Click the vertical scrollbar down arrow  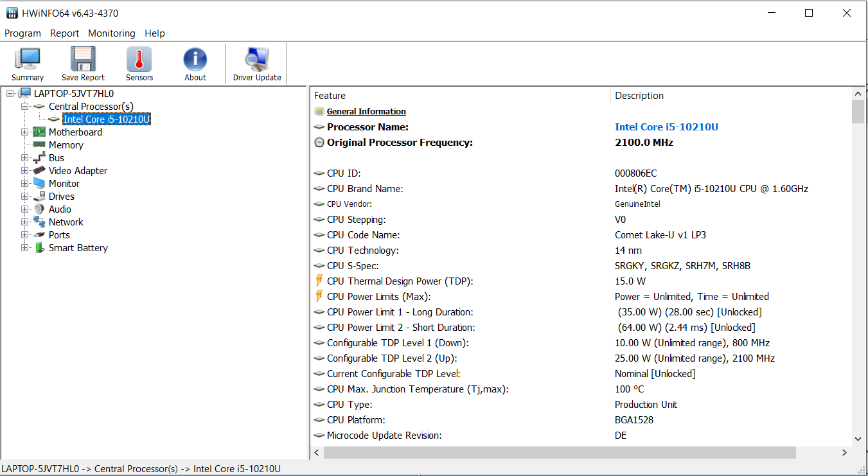[858, 439]
